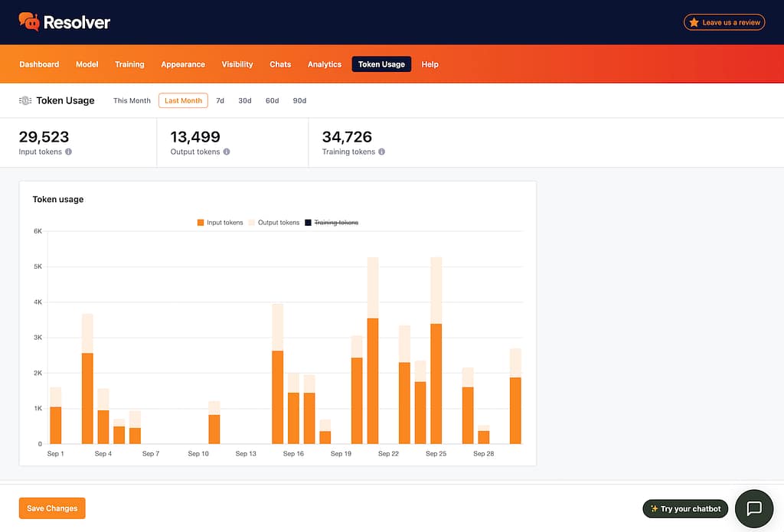
Task: Click the orange Input tokens legend swatch
Action: click(x=201, y=223)
